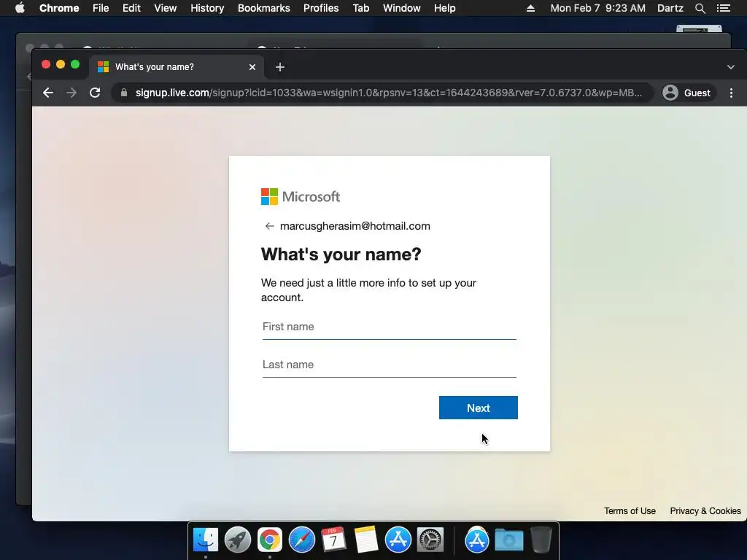Maximize the front Chrome window
The height and width of the screenshot is (560, 747).
point(75,64)
